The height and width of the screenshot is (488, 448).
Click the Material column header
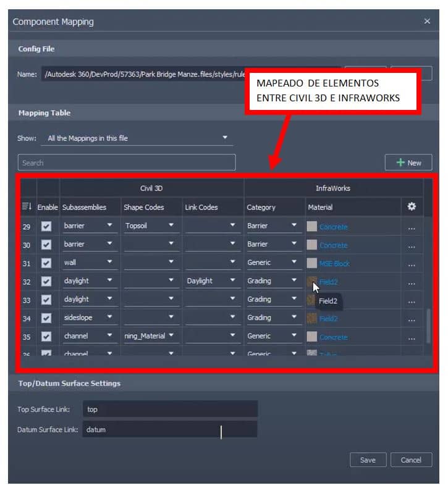(x=320, y=208)
